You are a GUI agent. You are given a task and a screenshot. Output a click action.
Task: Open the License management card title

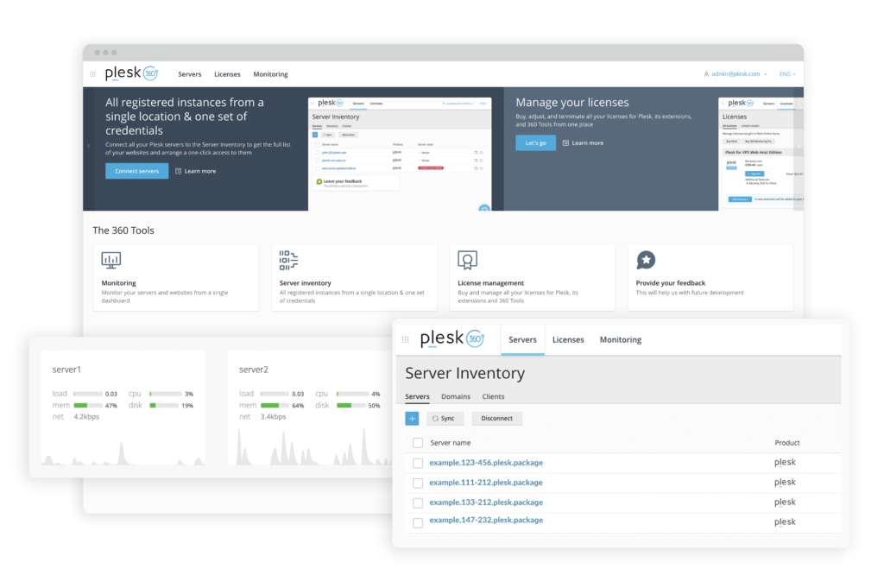490,283
